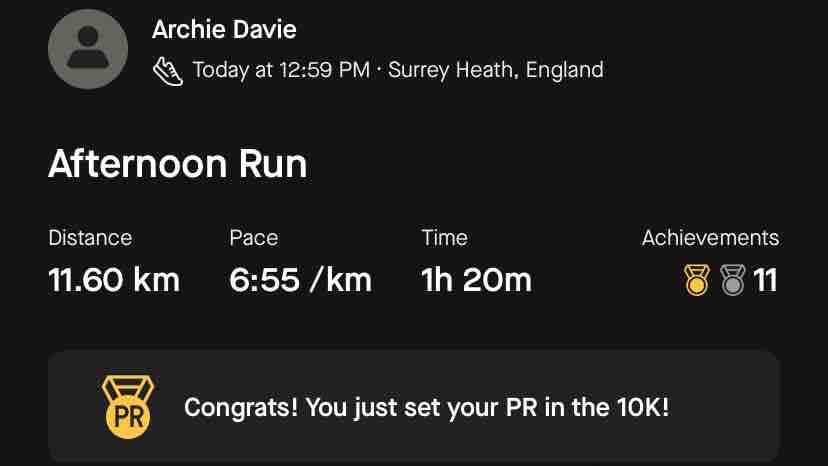Click the /km pace unit text

(x=341, y=279)
